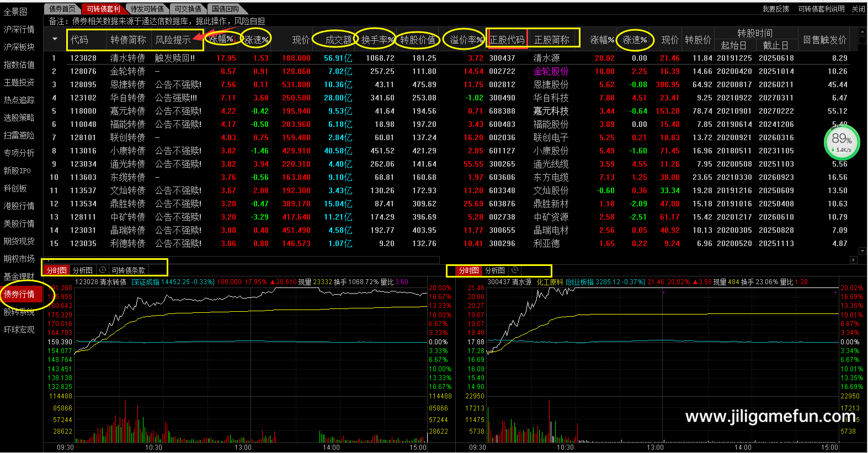The height and width of the screenshot is (453, 868).
Task: Switch the right chart to 分析图 view
Action: [x=495, y=270]
